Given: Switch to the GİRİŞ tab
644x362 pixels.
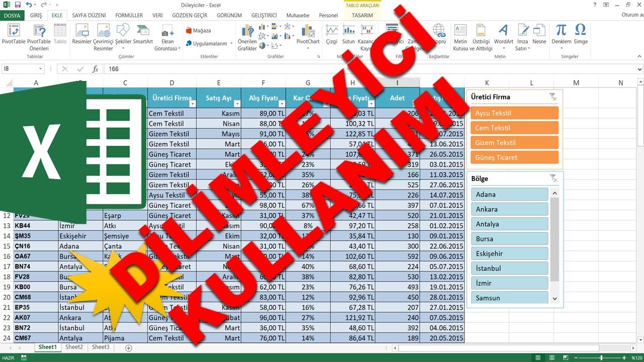Looking at the screenshot, I should (36, 16).
